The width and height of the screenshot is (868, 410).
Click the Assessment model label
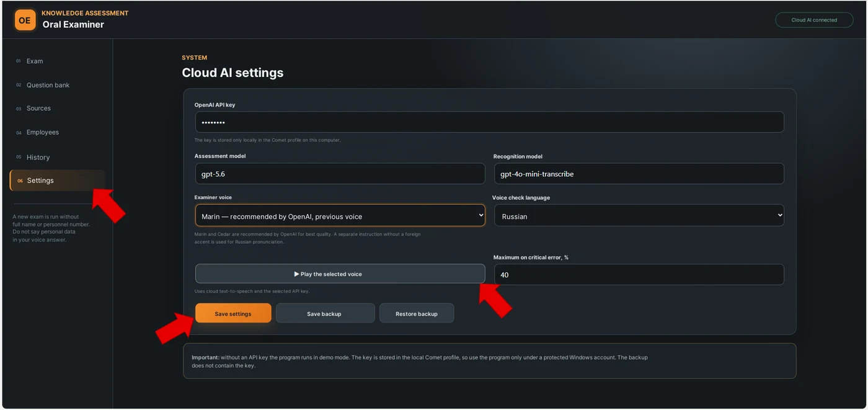coord(220,156)
